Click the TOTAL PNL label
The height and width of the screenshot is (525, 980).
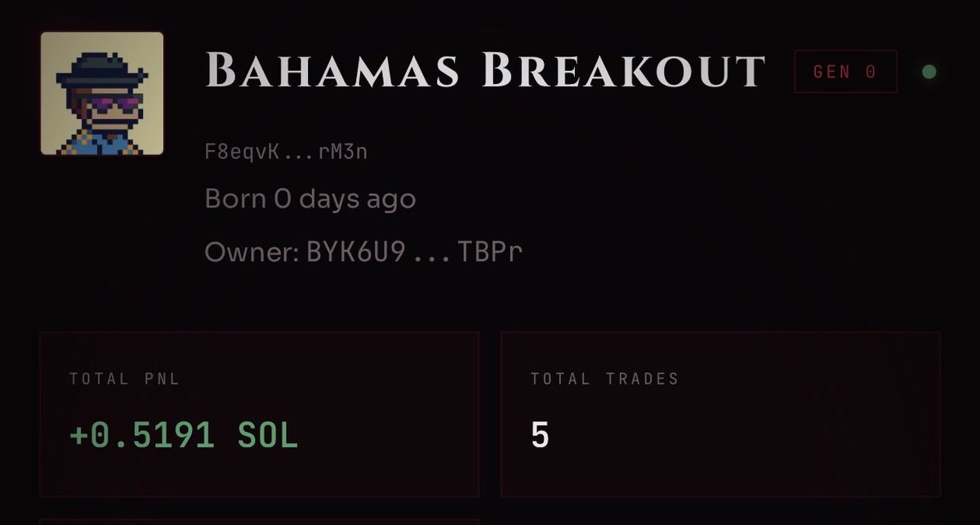click(124, 379)
